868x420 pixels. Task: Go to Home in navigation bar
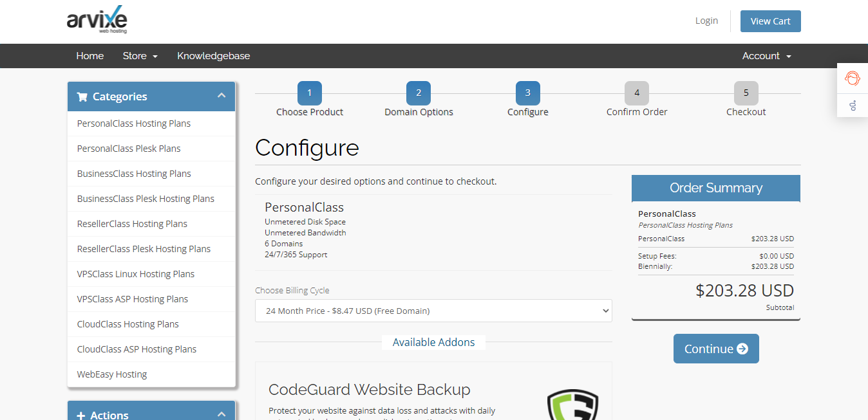tap(90, 56)
